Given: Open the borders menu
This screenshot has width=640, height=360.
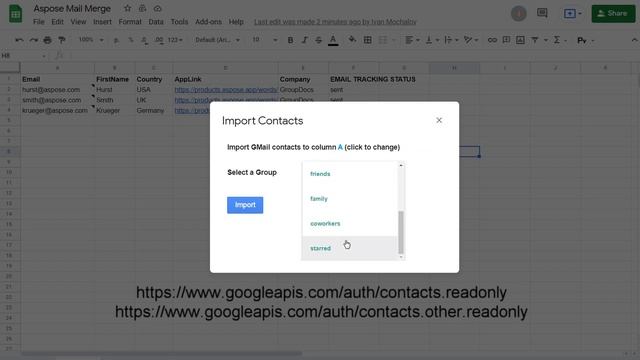Looking at the screenshot, I should [367, 40].
